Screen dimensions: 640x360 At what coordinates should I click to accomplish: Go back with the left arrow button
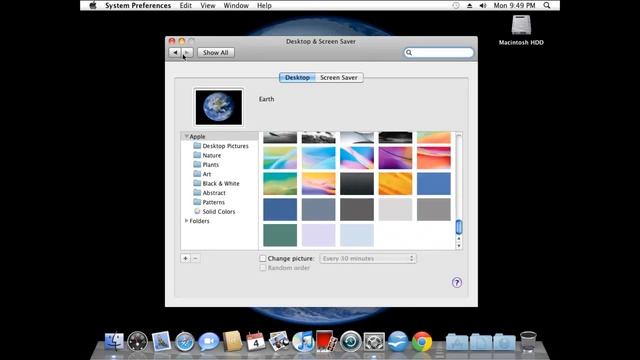tap(175, 53)
